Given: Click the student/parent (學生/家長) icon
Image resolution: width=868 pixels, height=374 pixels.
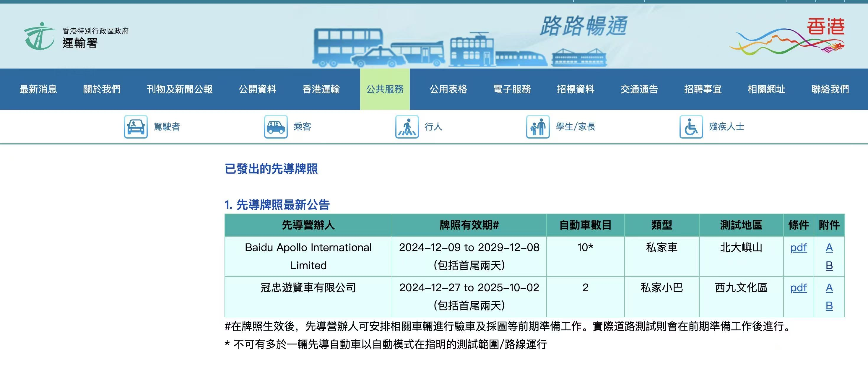Looking at the screenshot, I should pos(538,127).
